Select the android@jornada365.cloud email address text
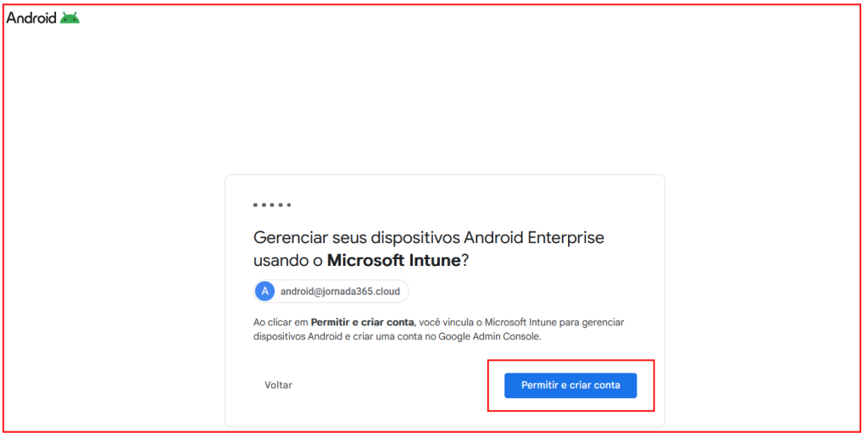Viewport: 868px width, 437px height. [x=340, y=291]
